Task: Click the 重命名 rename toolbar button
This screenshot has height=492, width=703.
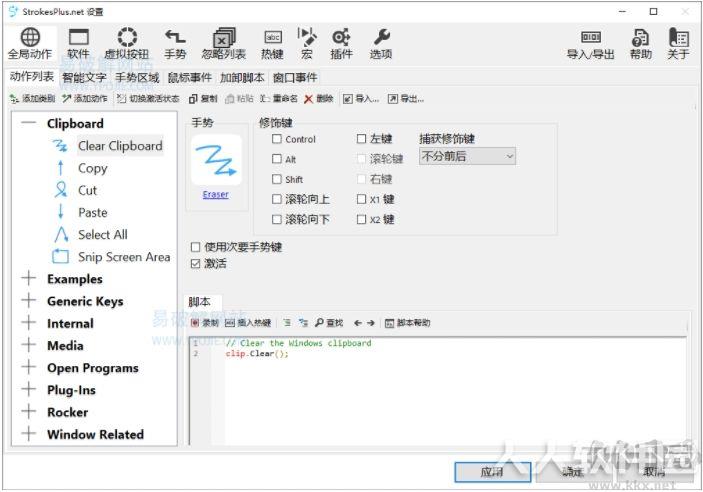Action: (279, 99)
